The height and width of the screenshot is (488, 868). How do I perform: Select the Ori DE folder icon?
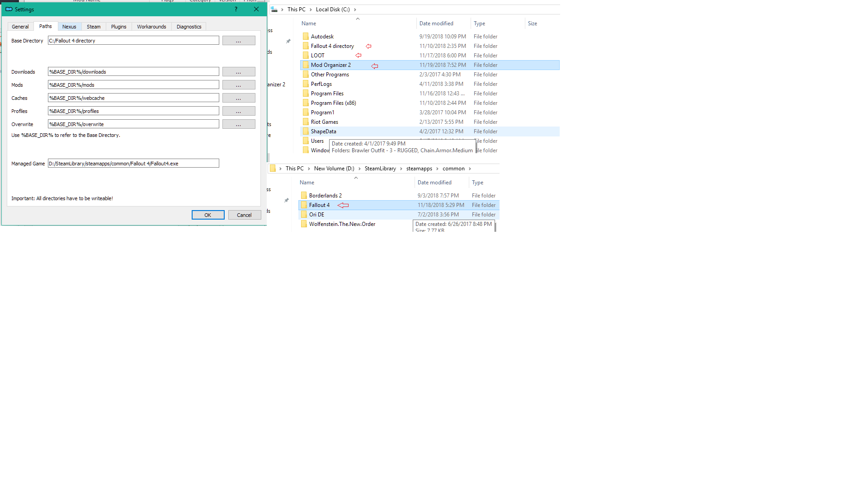coord(304,214)
